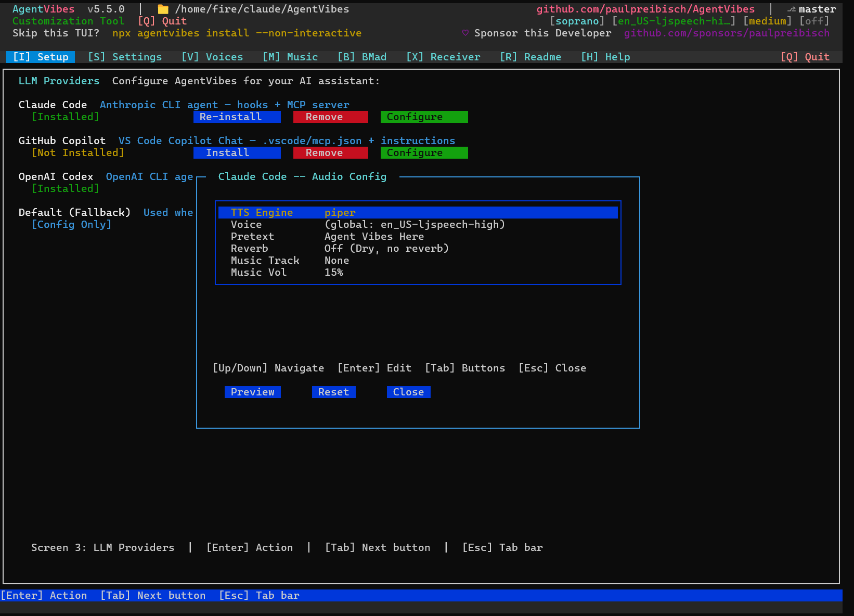
Task: Click [Installed] status under Claude Code
Action: (66, 117)
